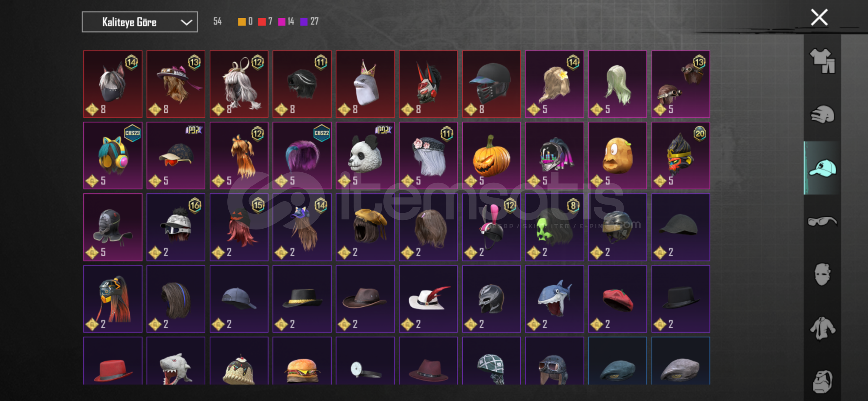
Task: Select the helmet category icon in sidebar
Action: [822, 114]
